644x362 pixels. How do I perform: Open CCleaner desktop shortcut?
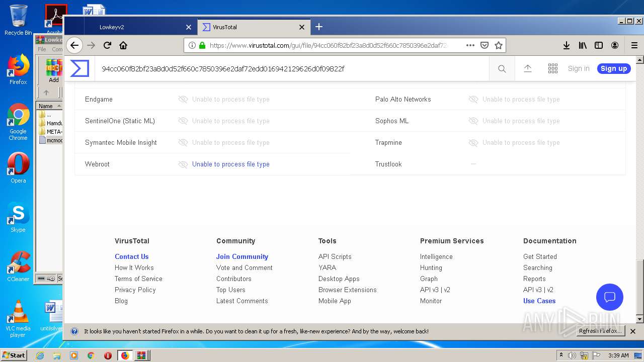point(18,266)
